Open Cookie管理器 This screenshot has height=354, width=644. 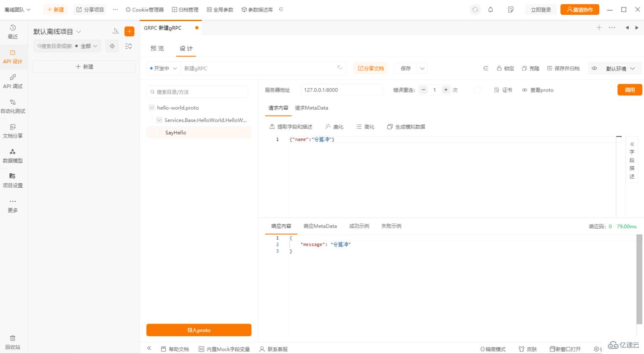tap(145, 10)
